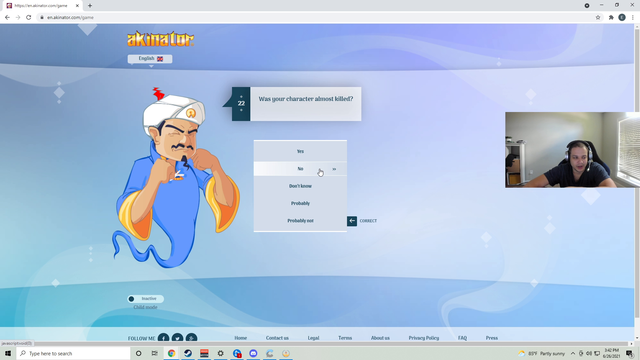The height and width of the screenshot is (360, 640).
Task: Click the Akinator genie character
Action: click(x=176, y=178)
